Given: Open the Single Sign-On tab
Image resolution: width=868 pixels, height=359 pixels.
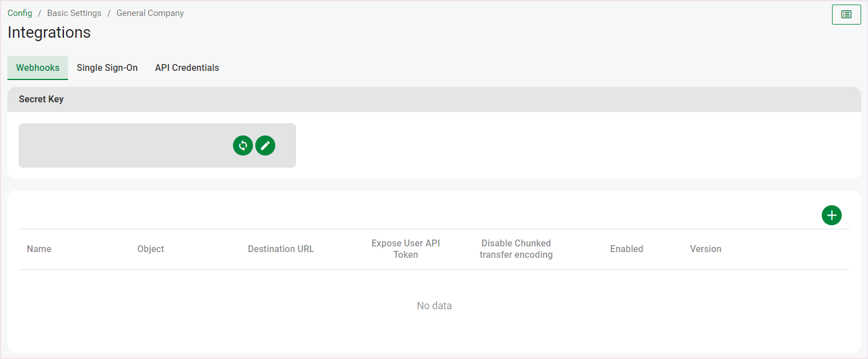Looking at the screenshot, I should click(x=107, y=67).
